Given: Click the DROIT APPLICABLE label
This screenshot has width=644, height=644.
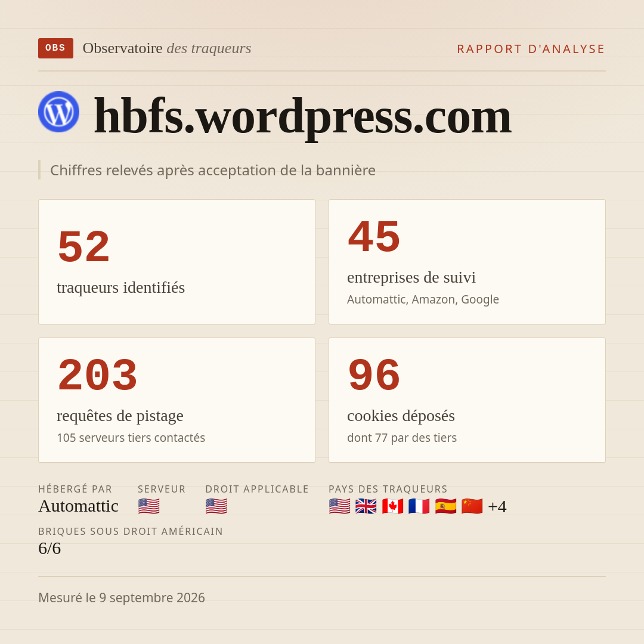Looking at the screenshot, I should [257, 489].
